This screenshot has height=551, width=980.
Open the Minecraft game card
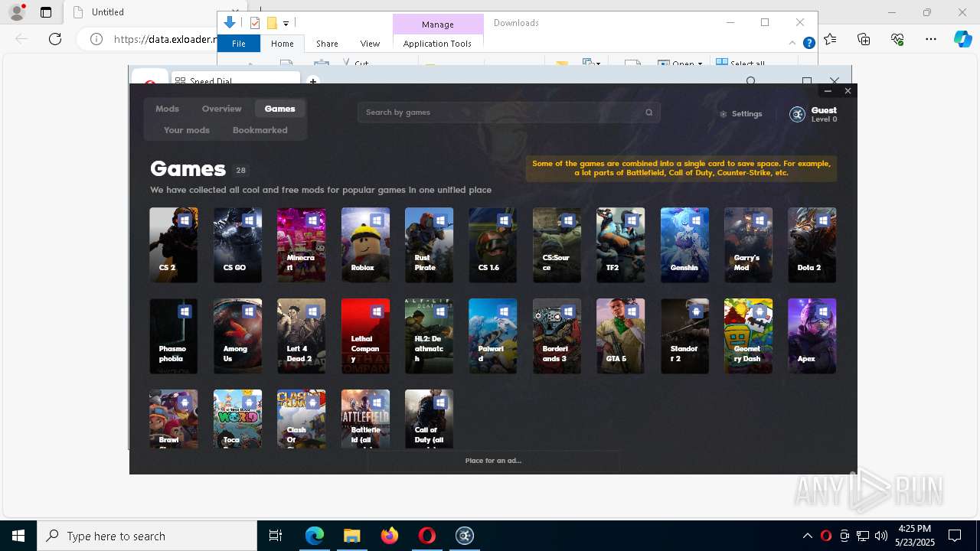pos(301,245)
